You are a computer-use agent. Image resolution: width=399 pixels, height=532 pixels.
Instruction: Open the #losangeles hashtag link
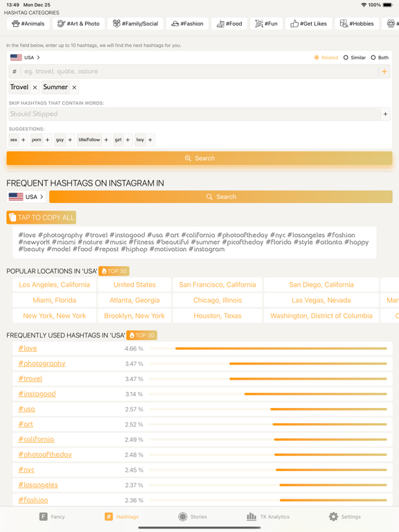pos(38,485)
